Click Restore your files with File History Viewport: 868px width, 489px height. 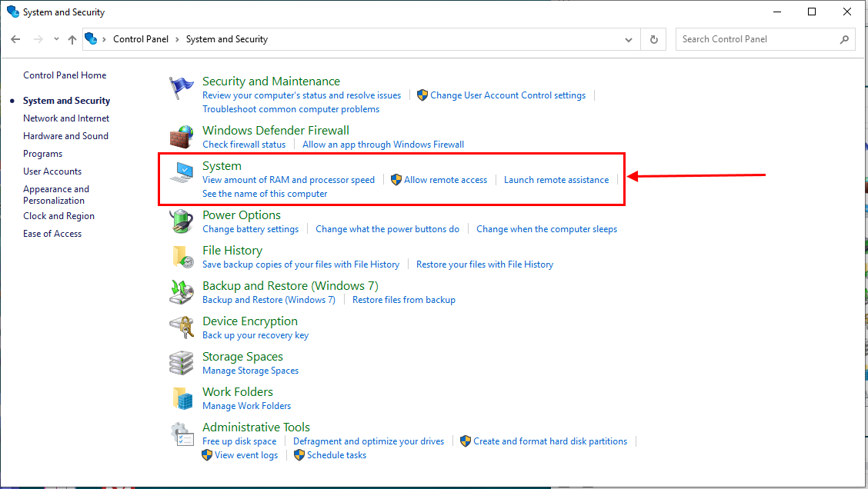485,264
